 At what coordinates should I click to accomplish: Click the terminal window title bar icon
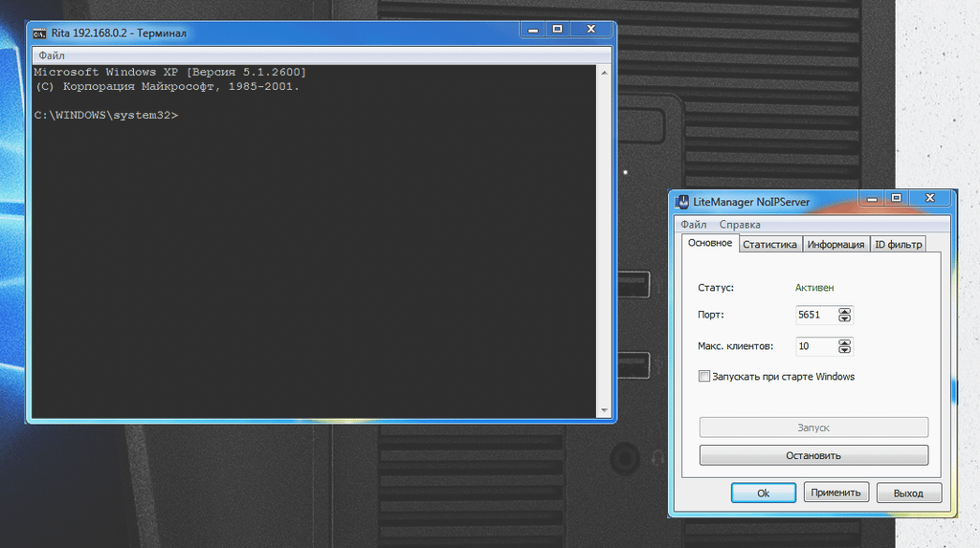coord(39,33)
